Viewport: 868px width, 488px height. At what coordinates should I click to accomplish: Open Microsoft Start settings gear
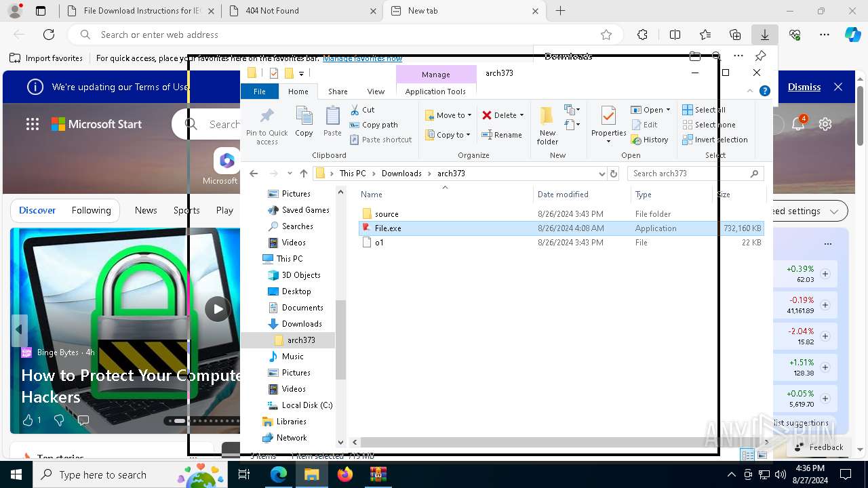pyautogui.click(x=825, y=124)
